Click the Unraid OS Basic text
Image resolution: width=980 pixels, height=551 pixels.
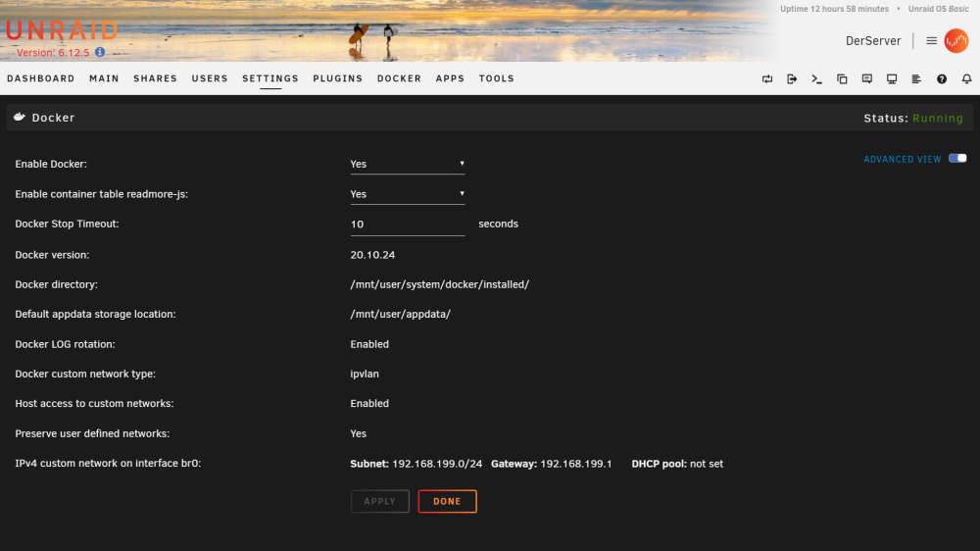[x=938, y=9]
